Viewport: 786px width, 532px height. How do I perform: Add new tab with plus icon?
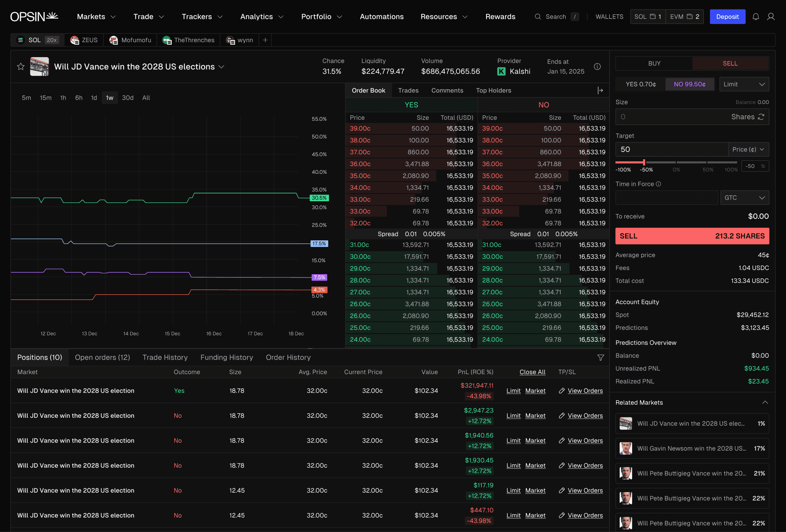pos(265,40)
